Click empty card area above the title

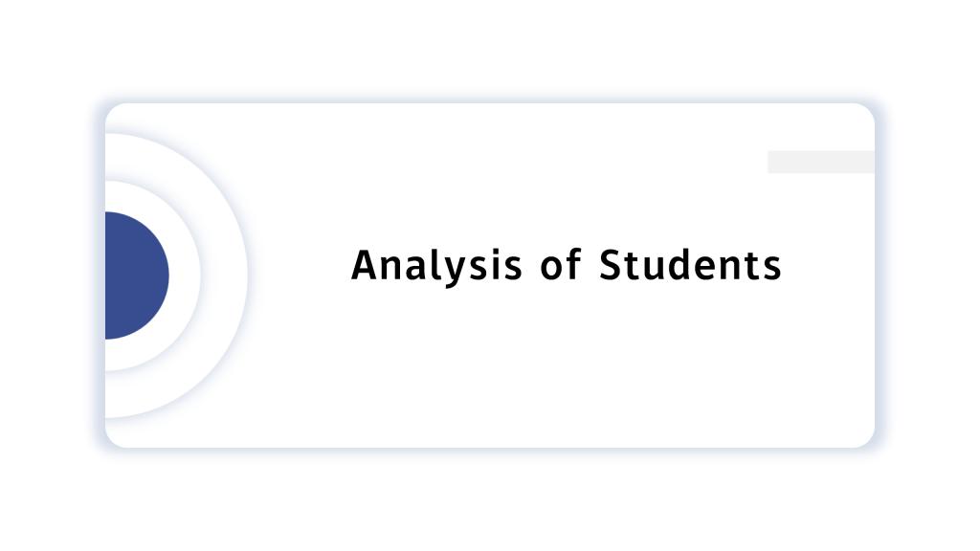(500, 175)
